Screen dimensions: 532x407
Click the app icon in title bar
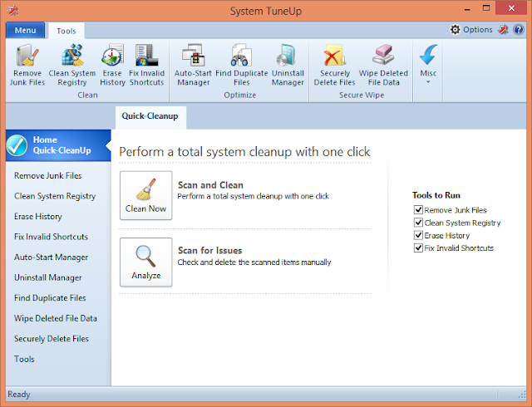tap(13, 11)
